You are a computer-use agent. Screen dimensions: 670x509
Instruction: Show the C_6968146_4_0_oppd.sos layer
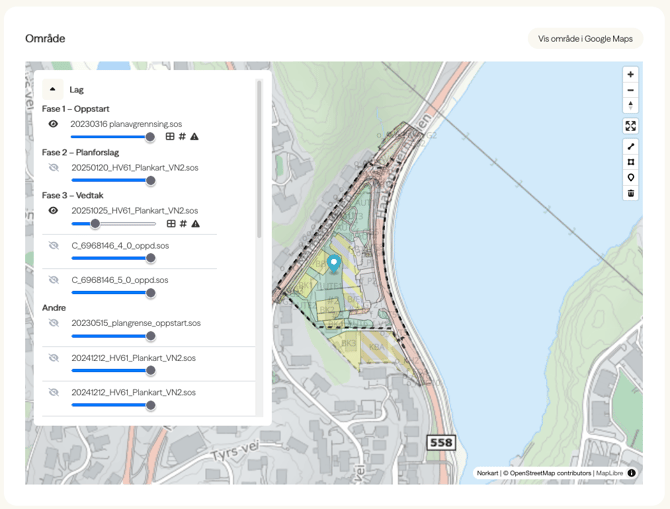click(54, 245)
